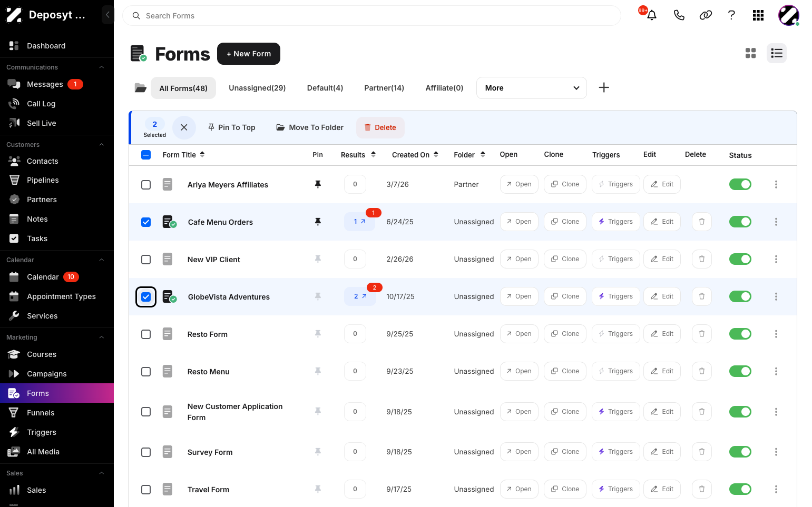
Task: Collapse the Calendar sidebar section
Action: (102, 260)
